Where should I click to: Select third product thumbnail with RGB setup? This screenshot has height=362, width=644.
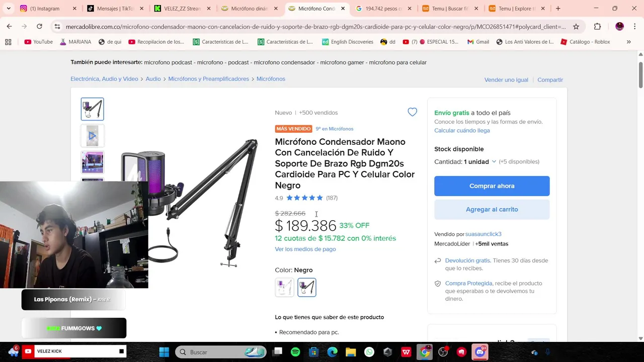click(93, 162)
